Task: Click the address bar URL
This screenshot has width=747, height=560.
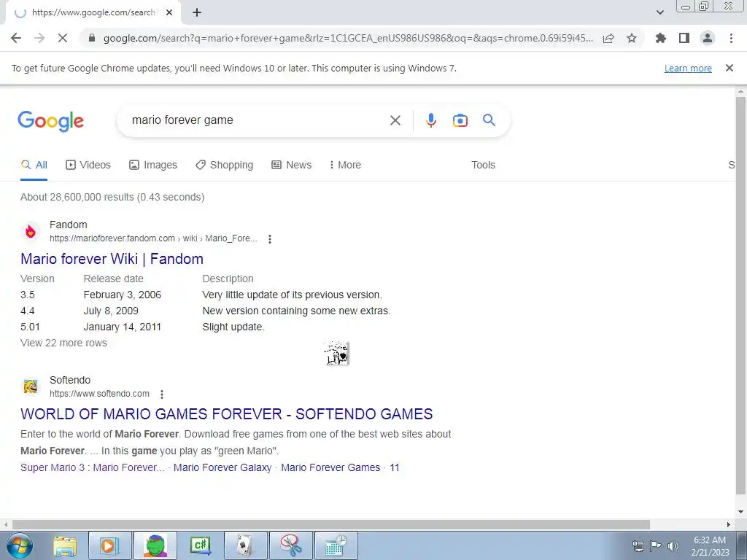Action: pyautogui.click(x=348, y=38)
